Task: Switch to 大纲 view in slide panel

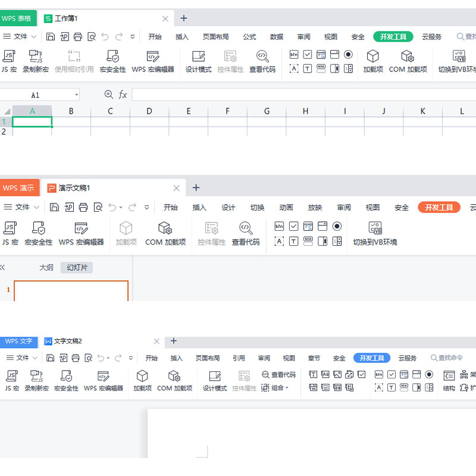Action: tap(46, 267)
